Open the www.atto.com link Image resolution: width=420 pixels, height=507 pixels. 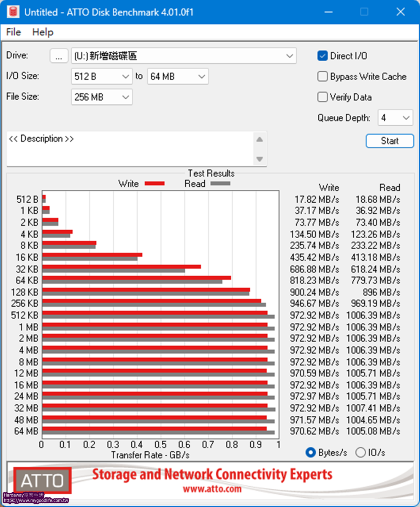pyautogui.click(x=212, y=489)
